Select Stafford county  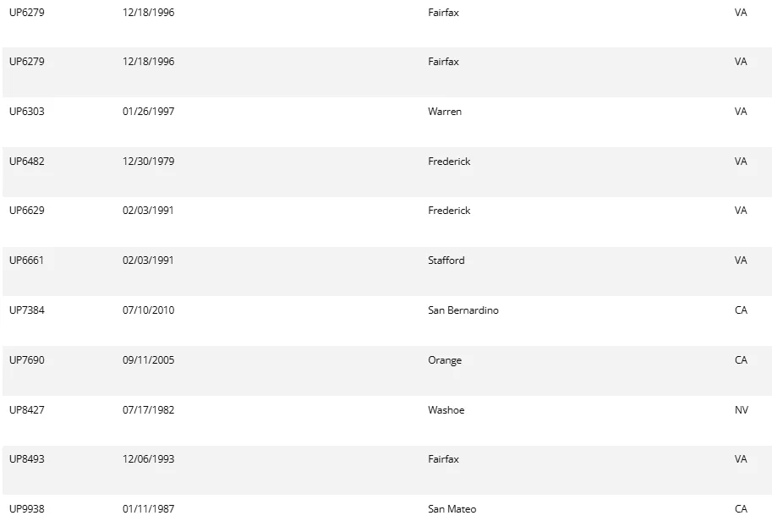coord(446,261)
